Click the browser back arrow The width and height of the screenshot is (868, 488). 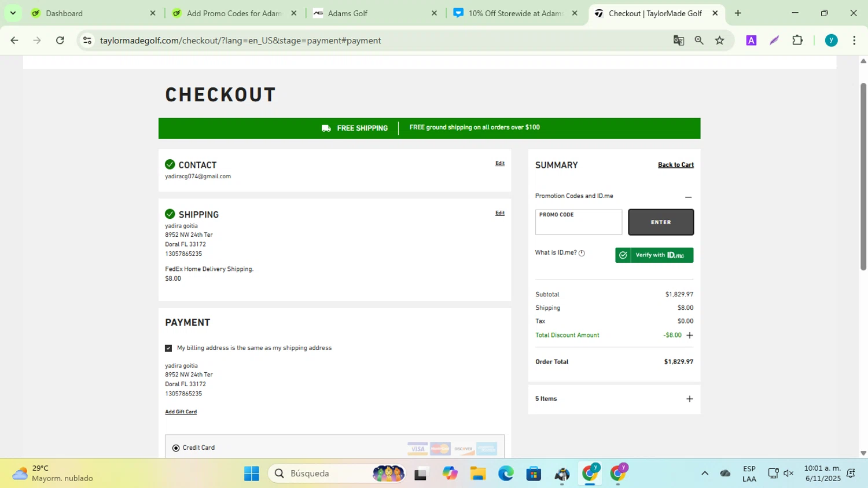point(14,41)
